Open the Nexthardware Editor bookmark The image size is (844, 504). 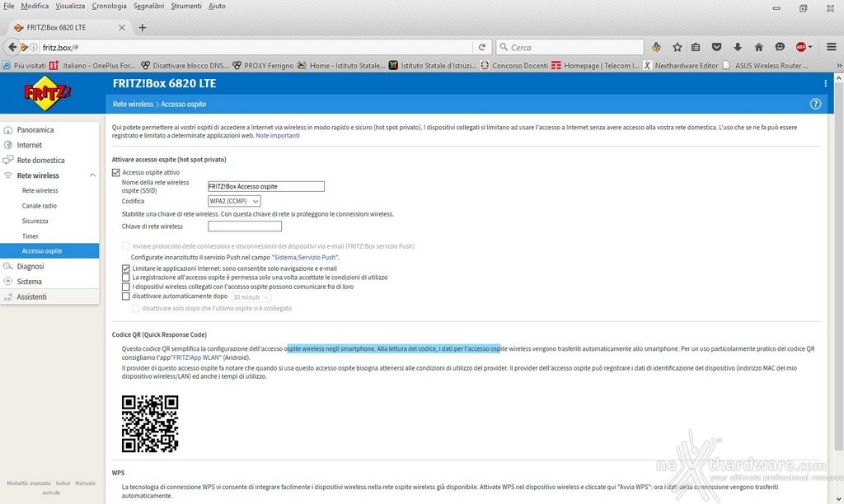(680, 66)
